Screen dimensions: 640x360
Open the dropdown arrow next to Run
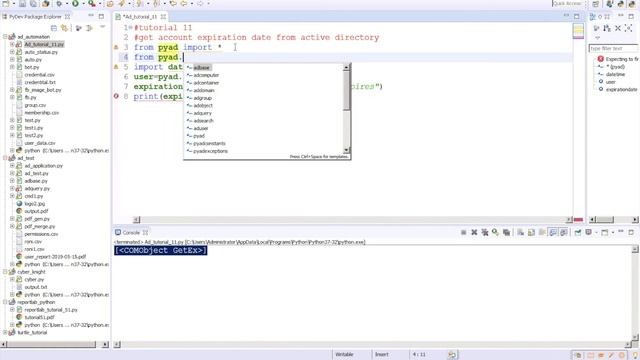[83, 4]
